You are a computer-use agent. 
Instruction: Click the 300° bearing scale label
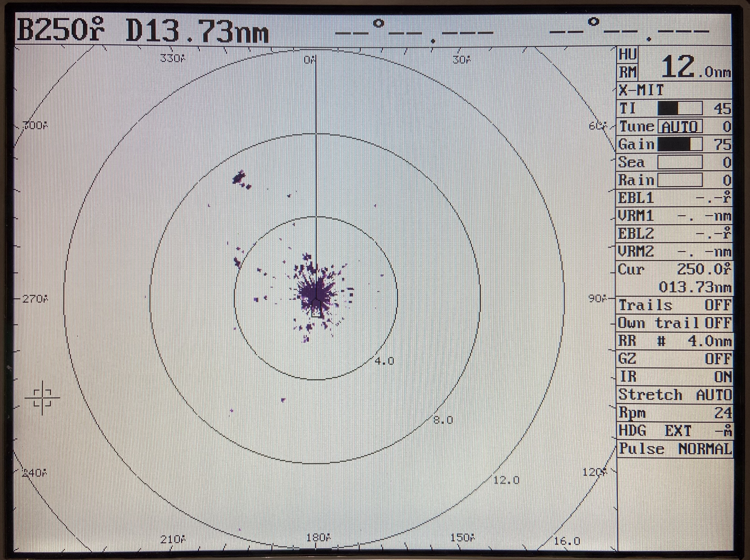pyautogui.click(x=35, y=125)
